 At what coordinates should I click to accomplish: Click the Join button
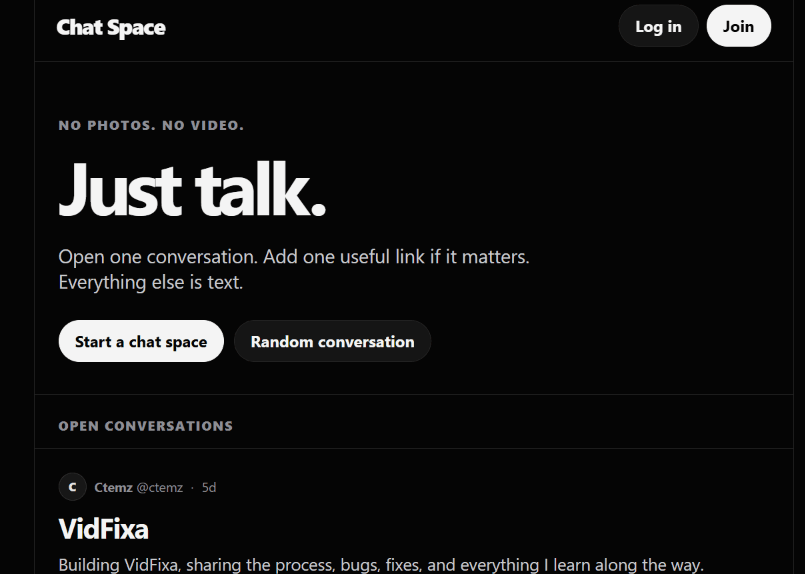[x=738, y=26]
